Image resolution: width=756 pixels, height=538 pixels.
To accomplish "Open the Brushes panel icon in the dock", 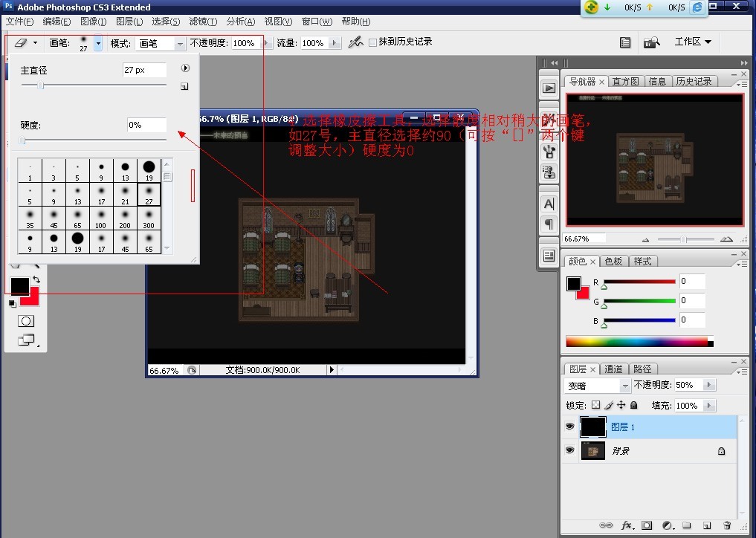I will click(549, 152).
